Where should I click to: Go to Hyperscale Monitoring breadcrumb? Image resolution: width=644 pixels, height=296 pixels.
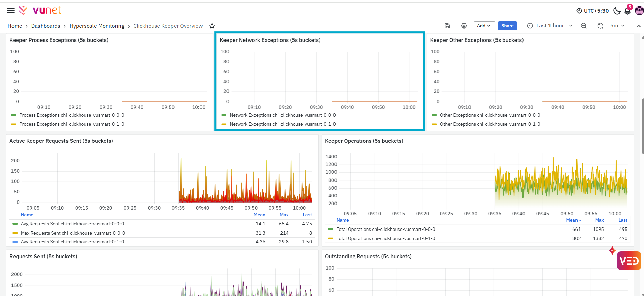[x=97, y=26]
